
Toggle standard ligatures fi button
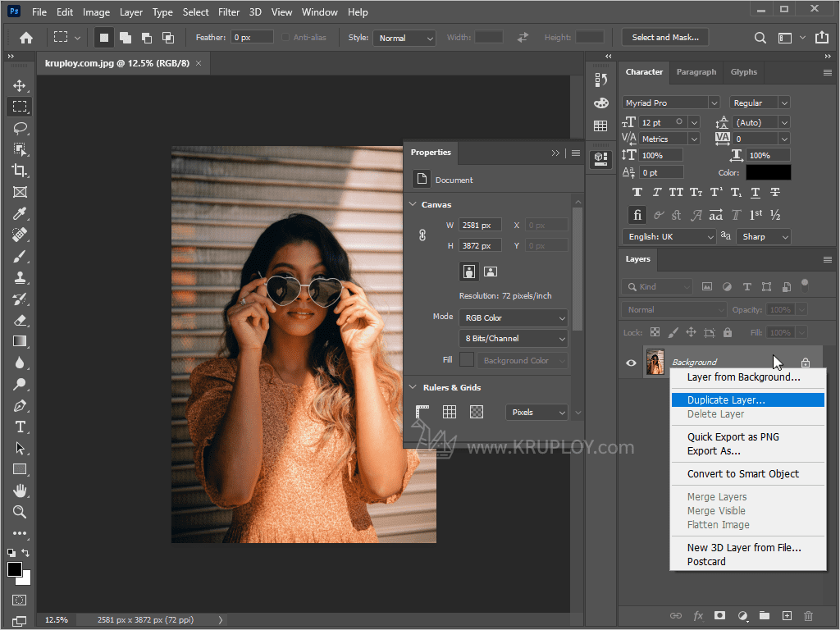point(637,216)
